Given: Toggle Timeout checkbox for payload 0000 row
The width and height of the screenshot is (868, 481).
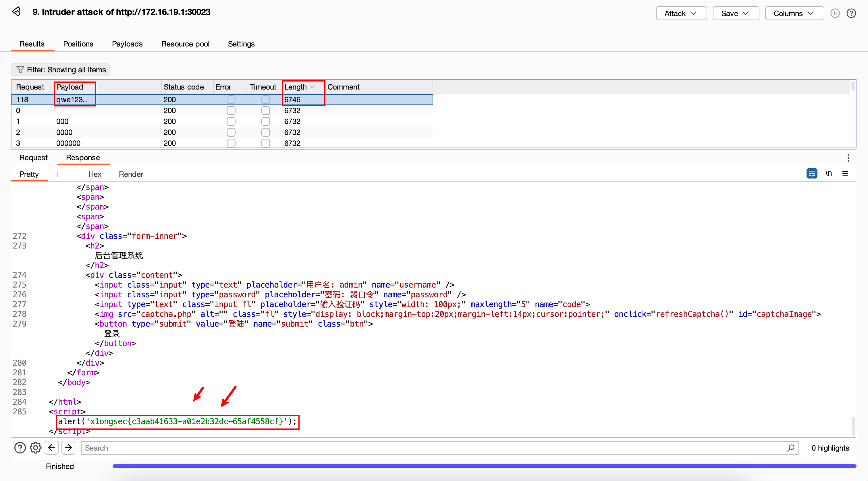Looking at the screenshot, I should click(x=265, y=132).
